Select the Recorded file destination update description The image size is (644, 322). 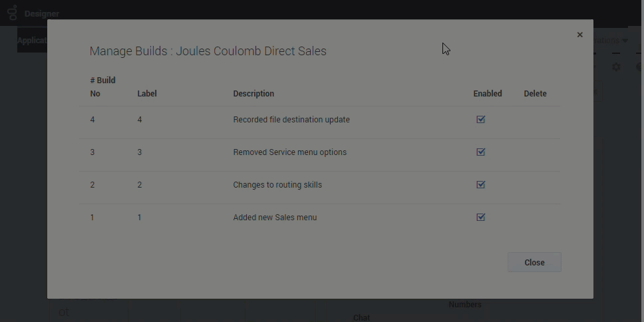(291, 120)
